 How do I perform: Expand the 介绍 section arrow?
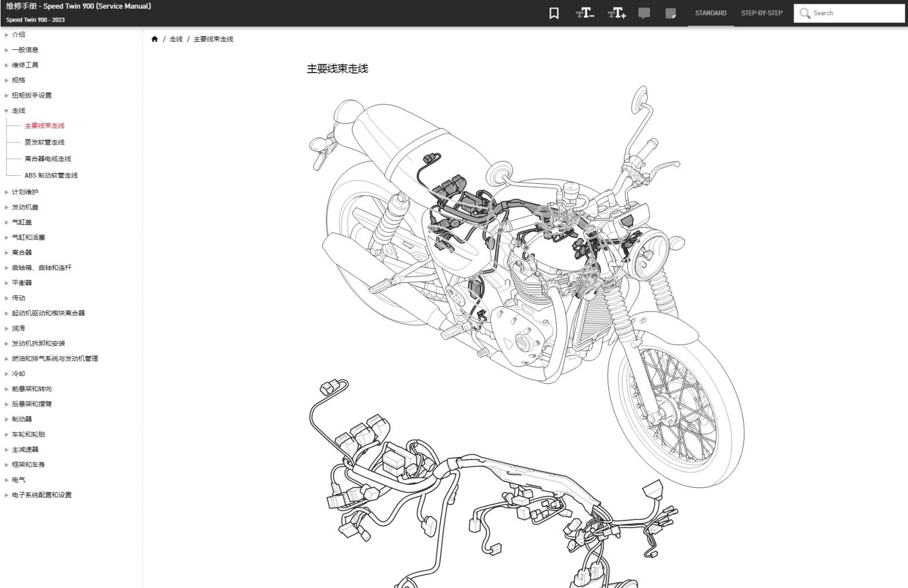click(7, 35)
